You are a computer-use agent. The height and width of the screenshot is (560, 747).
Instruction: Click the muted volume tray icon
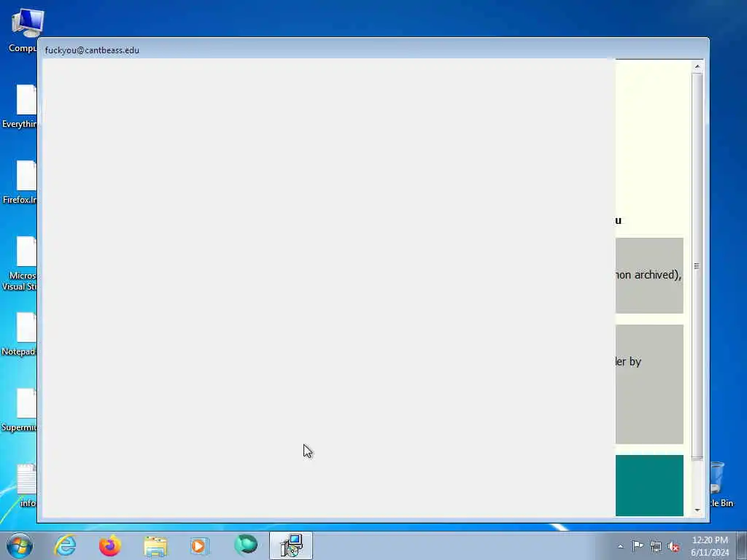pos(673,546)
